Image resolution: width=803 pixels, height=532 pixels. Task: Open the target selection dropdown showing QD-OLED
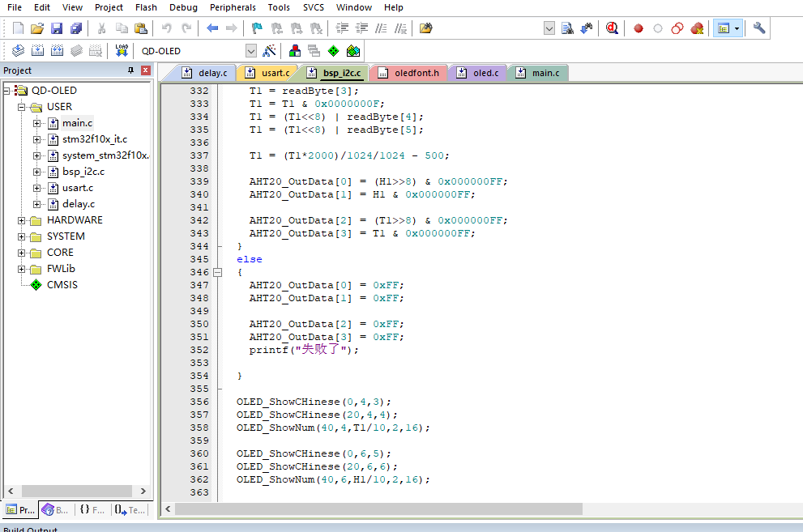pyautogui.click(x=251, y=50)
